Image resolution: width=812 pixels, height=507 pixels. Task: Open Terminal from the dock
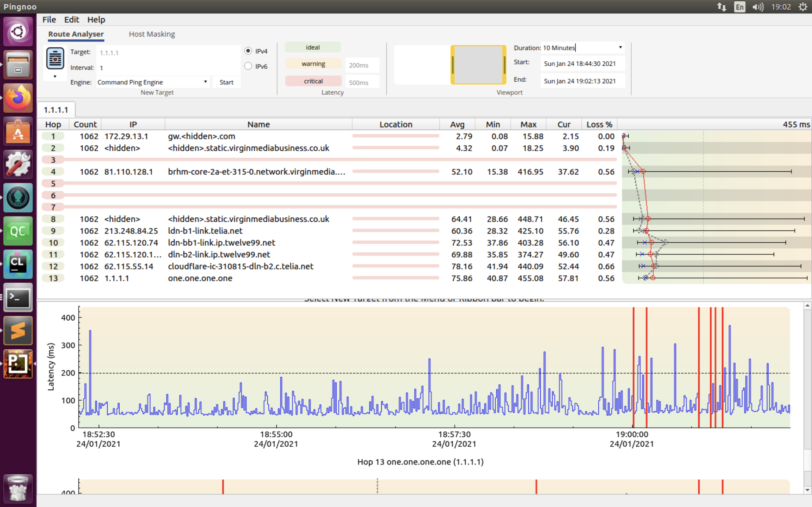point(18,297)
